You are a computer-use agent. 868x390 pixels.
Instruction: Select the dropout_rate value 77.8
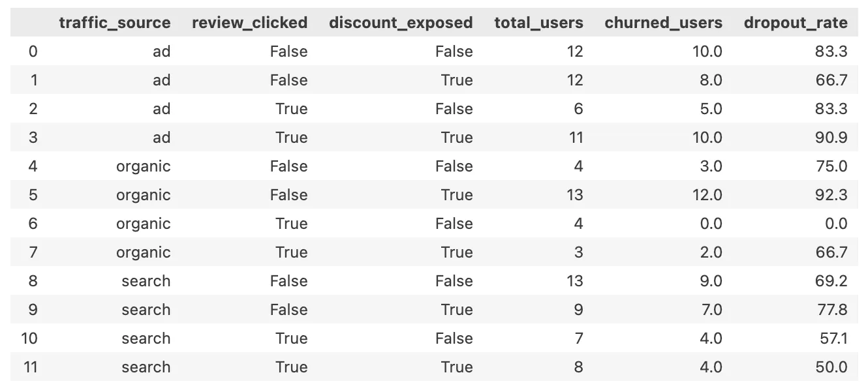click(x=831, y=310)
